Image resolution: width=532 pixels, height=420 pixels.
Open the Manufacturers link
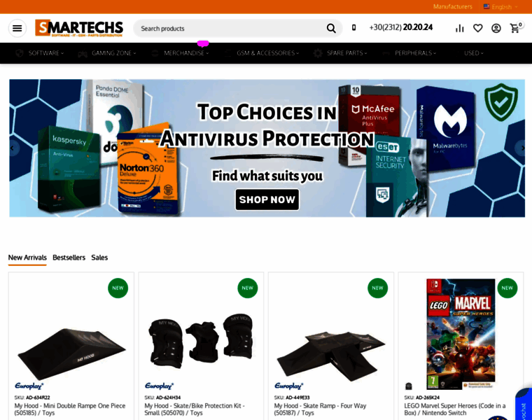pos(452,6)
